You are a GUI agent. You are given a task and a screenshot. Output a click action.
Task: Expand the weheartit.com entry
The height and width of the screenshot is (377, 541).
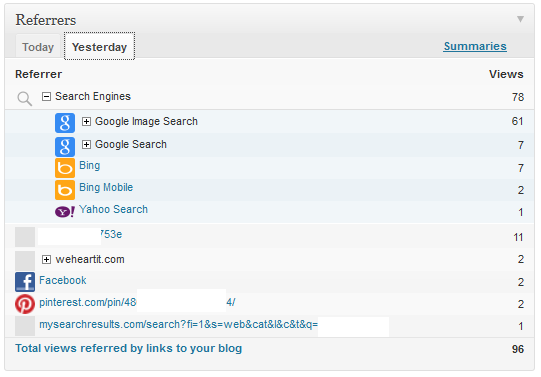[46, 259]
